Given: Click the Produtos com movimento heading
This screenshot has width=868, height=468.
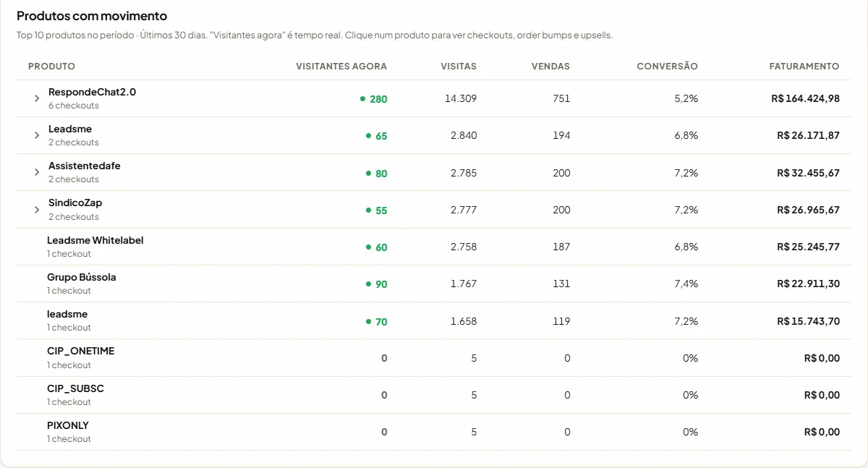Looking at the screenshot, I should pos(92,16).
